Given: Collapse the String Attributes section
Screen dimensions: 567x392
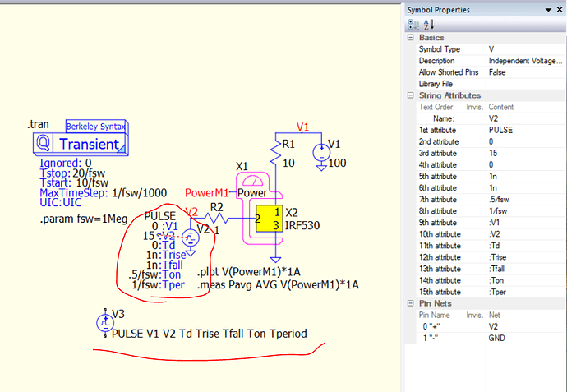Looking at the screenshot, I should pyautogui.click(x=411, y=95).
